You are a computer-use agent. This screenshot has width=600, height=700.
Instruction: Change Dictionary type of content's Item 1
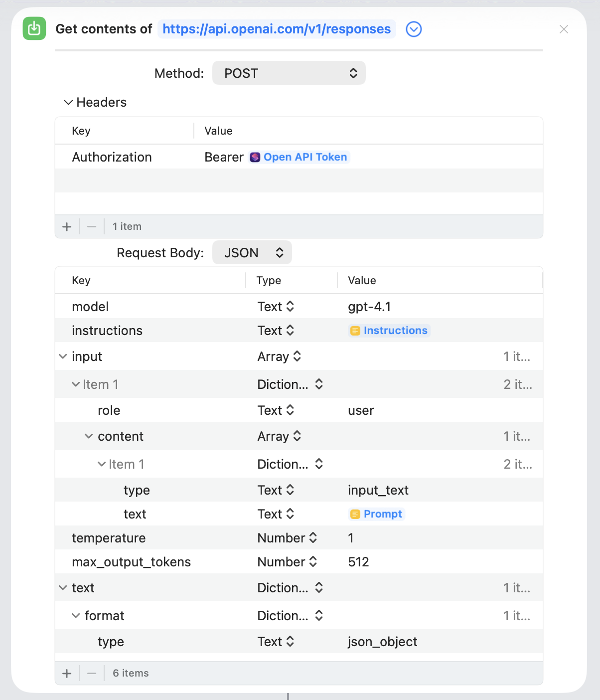pyautogui.click(x=290, y=464)
